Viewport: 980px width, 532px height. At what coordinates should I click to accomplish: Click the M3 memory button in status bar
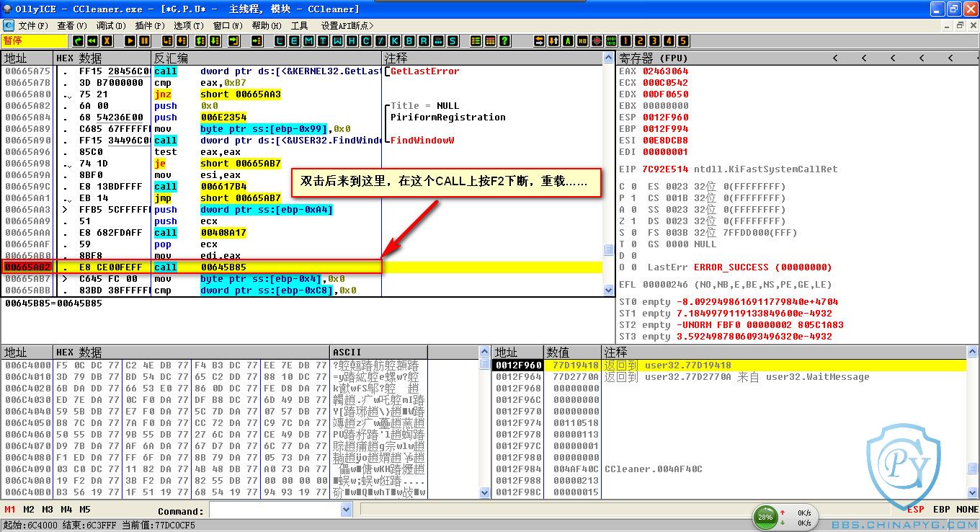click(48, 510)
